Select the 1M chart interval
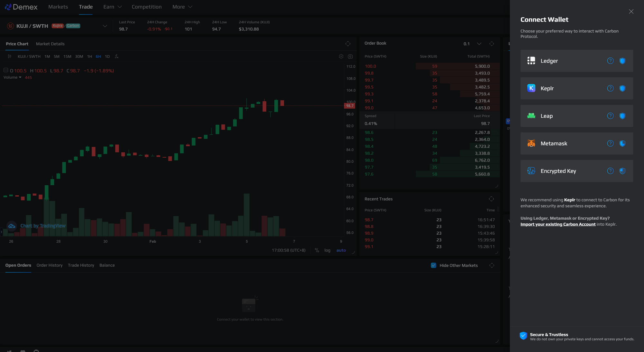This screenshot has width=644, height=352. 47,56
